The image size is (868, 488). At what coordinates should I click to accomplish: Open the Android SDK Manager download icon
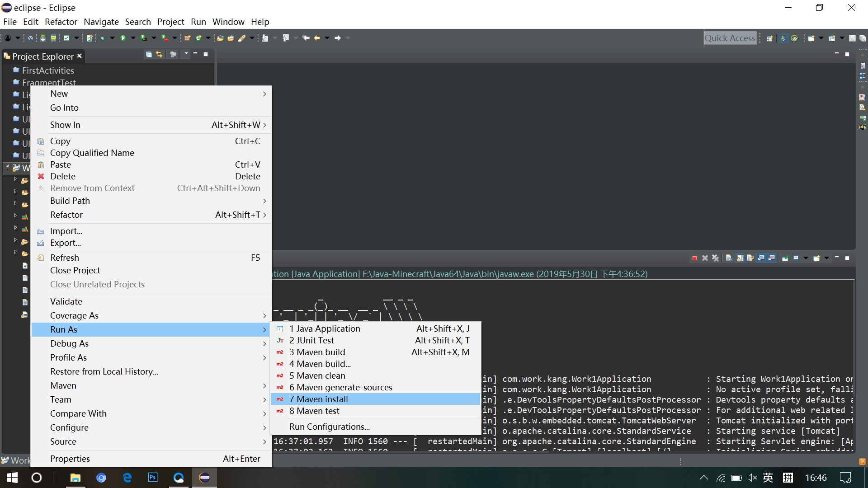pyautogui.click(x=43, y=38)
